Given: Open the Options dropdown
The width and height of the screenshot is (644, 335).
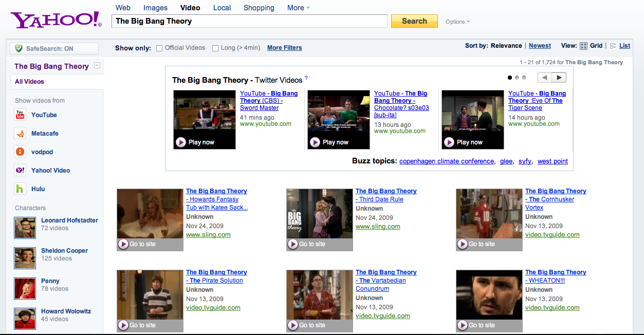Looking at the screenshot, I should (x=456, y=22).
